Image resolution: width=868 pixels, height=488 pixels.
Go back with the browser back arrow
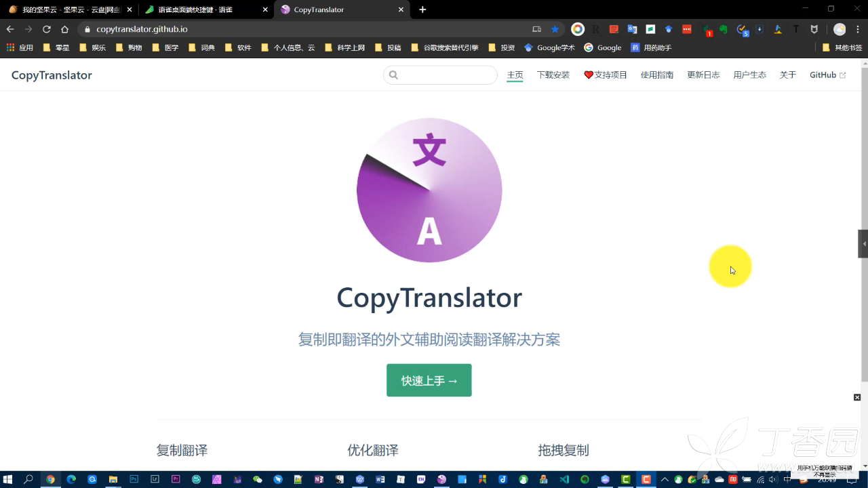10,29
